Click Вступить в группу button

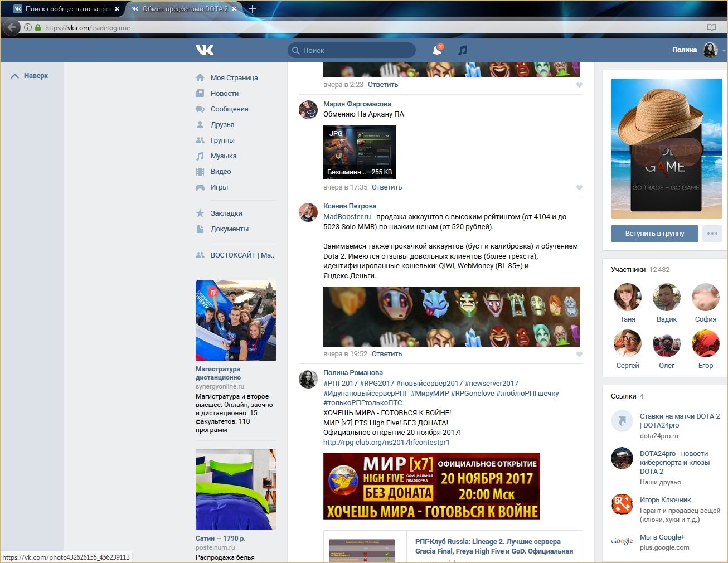(654, 234)
